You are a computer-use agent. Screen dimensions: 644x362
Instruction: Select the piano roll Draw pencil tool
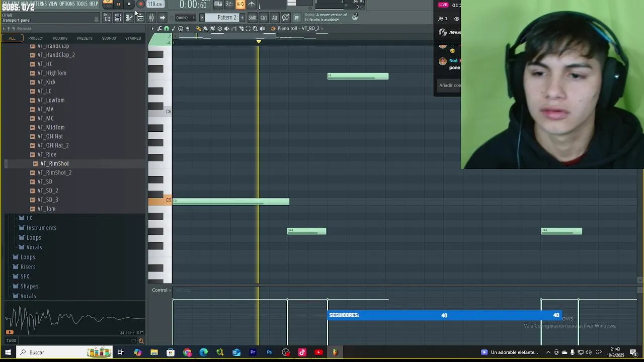[x=198, y=29]
